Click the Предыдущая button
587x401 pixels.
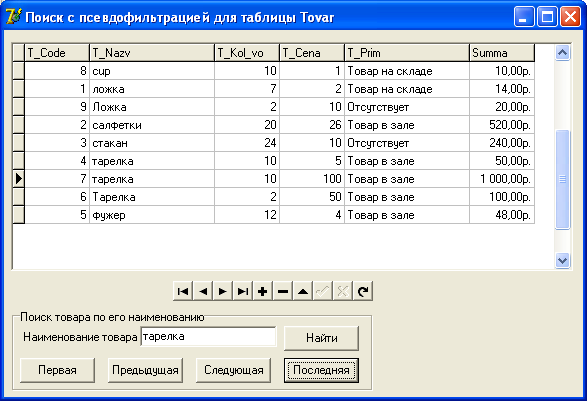tap(145, 370)
